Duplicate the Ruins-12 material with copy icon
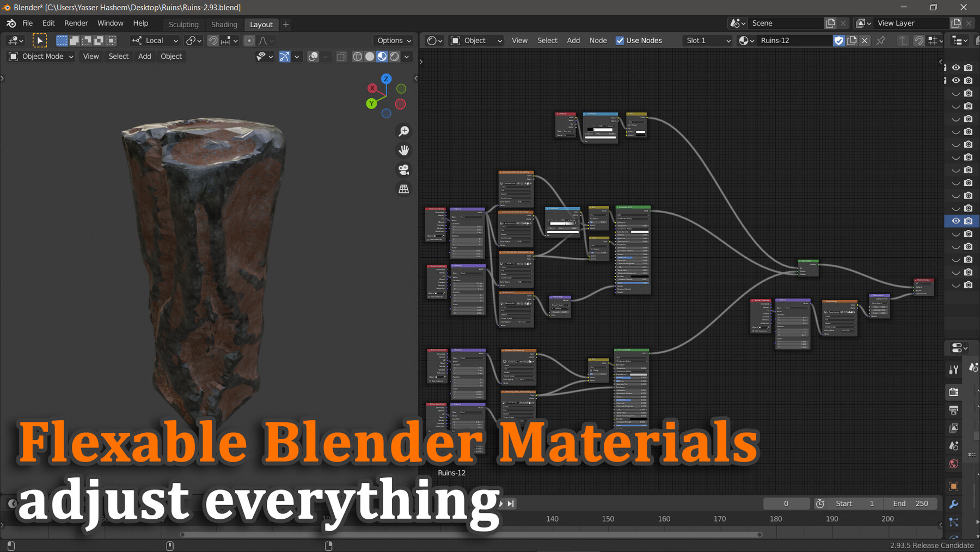The width and height of the screenshot is (980, 552). (x=852, y=40)
